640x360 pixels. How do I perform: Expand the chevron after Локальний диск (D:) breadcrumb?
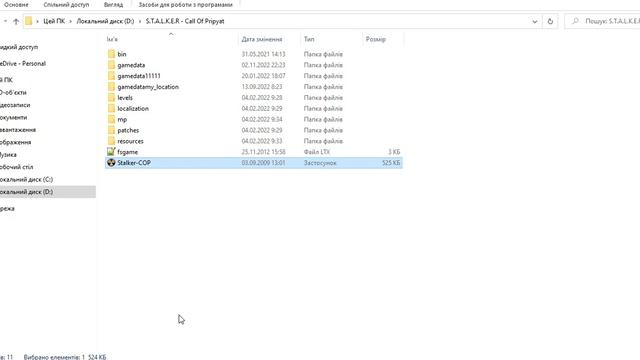click(x=140, y=21)
